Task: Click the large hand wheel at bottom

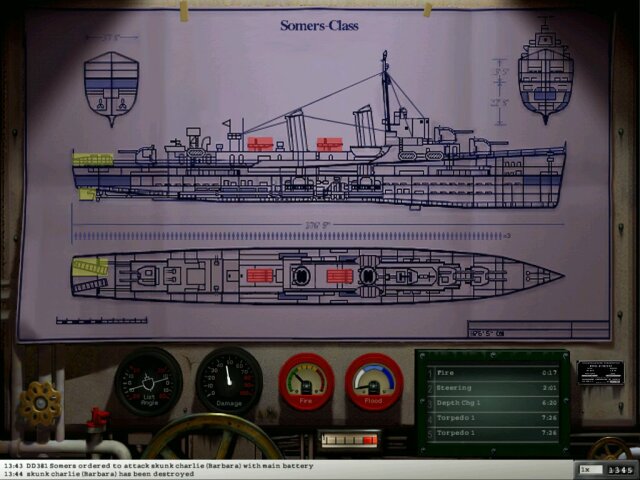Action: tap(212, 437)
